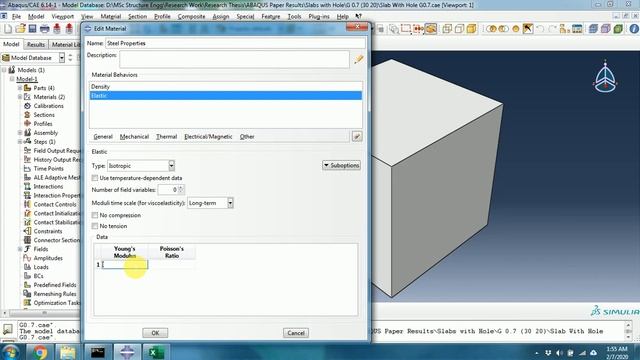
Task: Click the Description text field
Action: (234, 60)
